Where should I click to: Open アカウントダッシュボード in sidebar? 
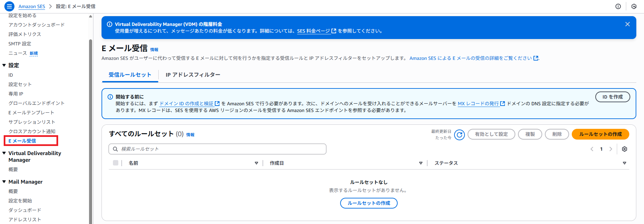click(36, 25)
